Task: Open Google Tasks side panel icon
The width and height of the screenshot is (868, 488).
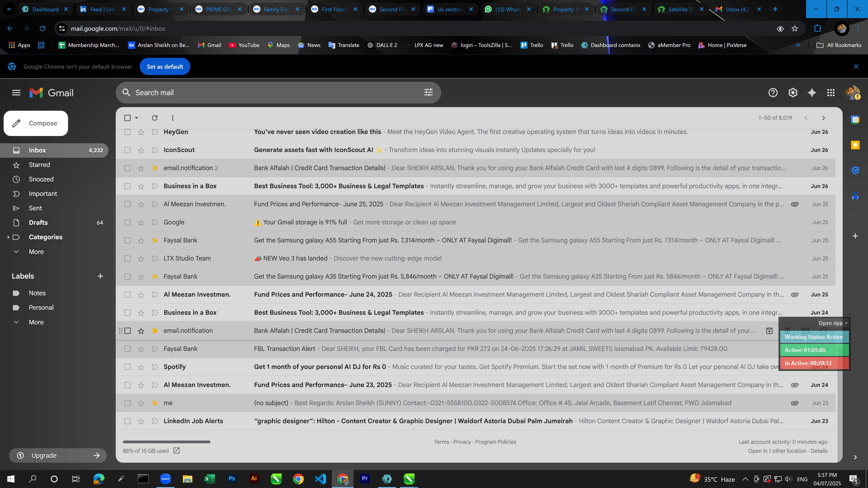Action: tap(855, 170)
